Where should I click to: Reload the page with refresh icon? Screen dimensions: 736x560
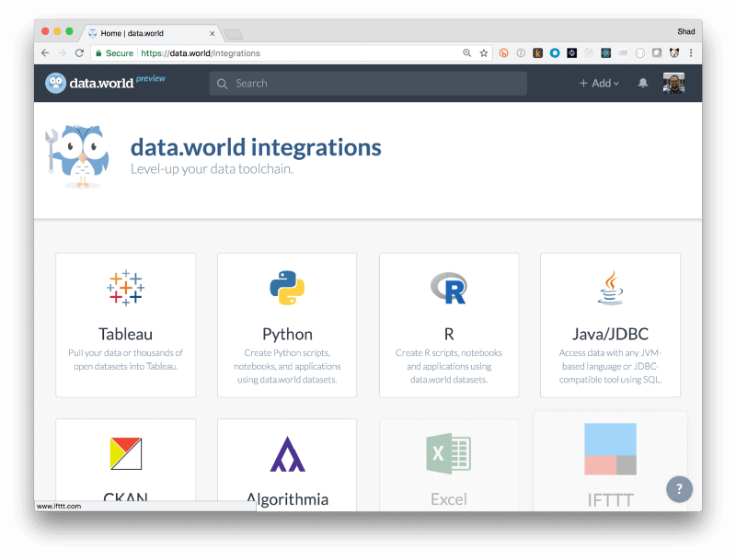pos(79,53)
